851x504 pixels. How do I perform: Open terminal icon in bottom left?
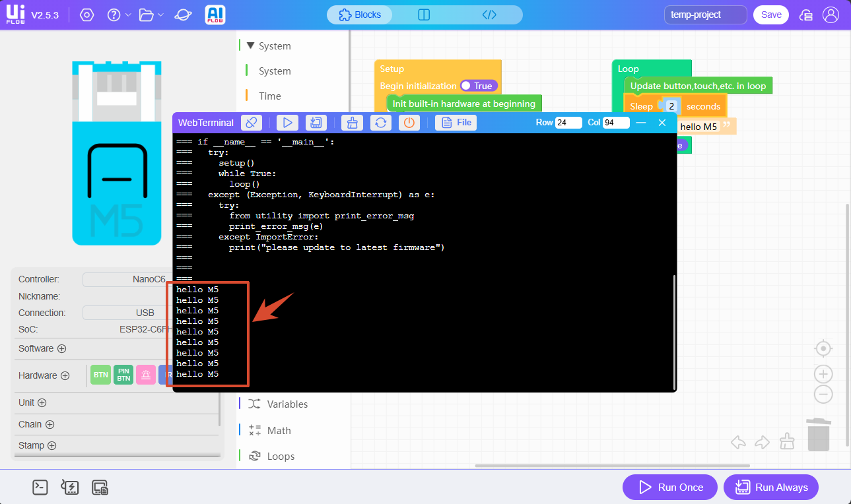[40, 488]
